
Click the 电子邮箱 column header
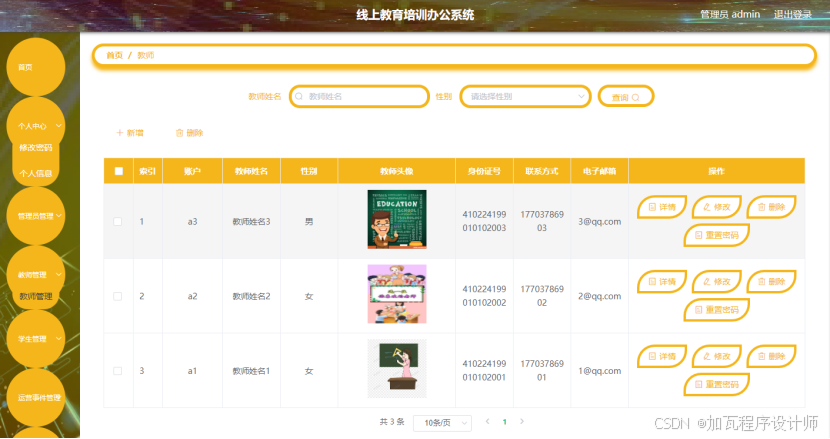pyautogui.click(x=599, y=171)
